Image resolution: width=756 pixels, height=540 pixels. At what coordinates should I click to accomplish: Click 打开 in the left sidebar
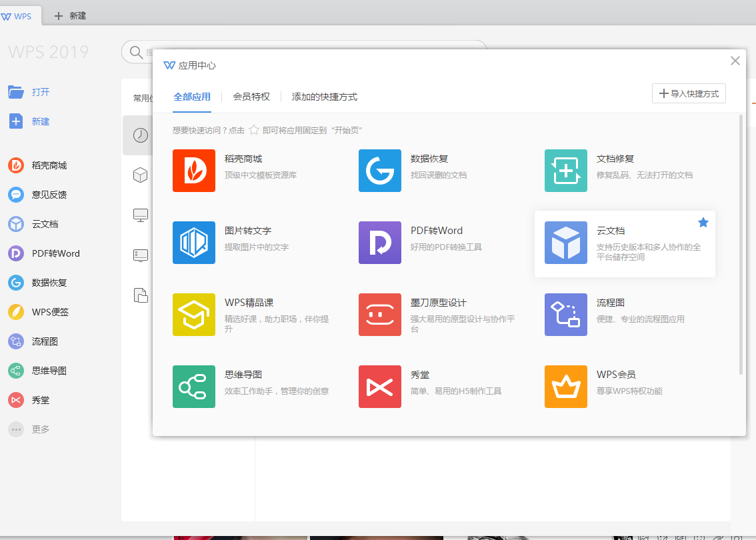(30, 92)
